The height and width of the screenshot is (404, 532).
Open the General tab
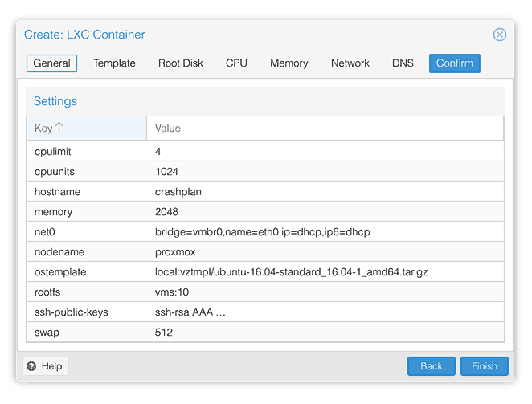click(52, 63)
